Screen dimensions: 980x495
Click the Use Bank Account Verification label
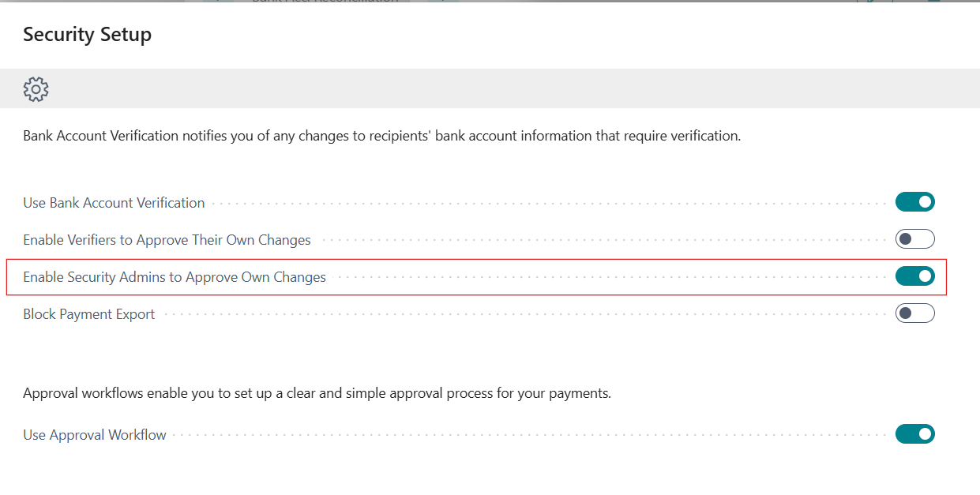click(114, 203)
